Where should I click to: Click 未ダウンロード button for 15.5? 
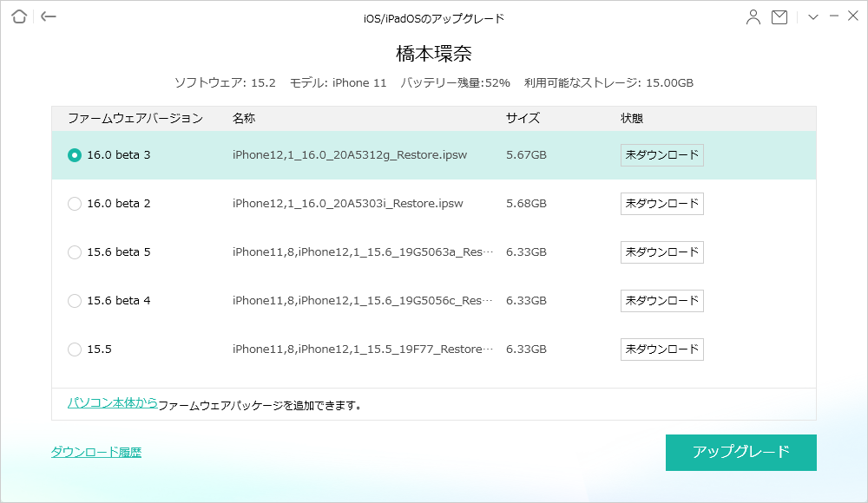pos(662,349)
